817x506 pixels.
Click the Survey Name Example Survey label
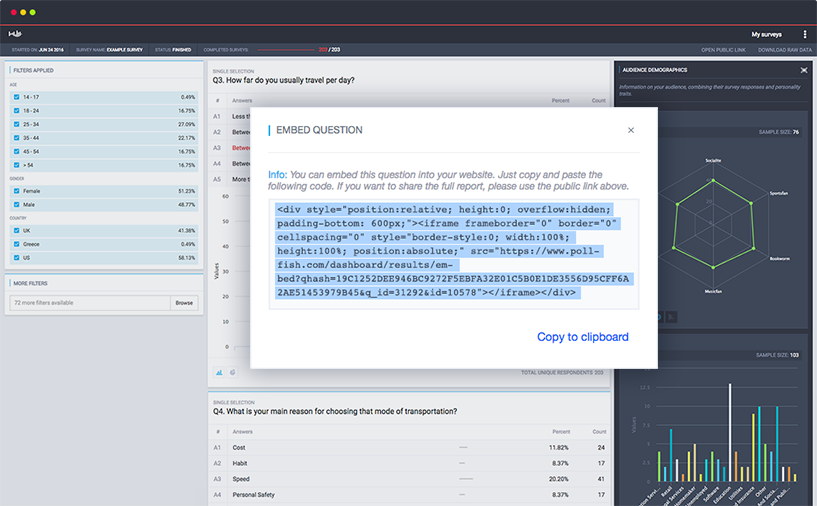click(109, 50)
